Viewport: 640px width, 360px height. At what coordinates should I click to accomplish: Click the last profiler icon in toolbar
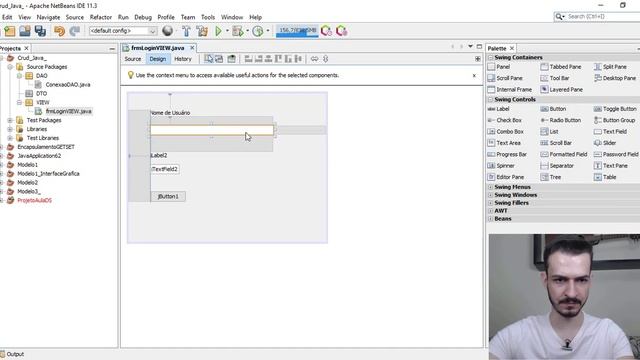point(342,31)
